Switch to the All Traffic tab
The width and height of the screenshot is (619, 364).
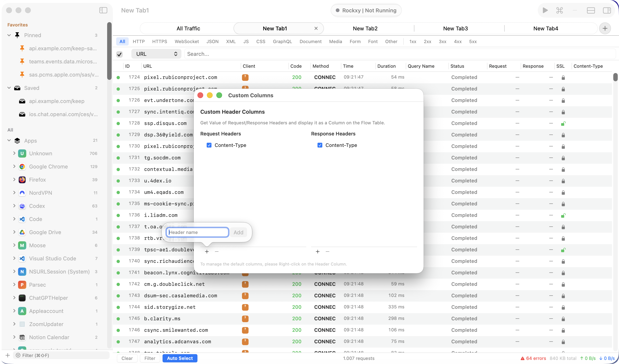click(x=188, y=29)
